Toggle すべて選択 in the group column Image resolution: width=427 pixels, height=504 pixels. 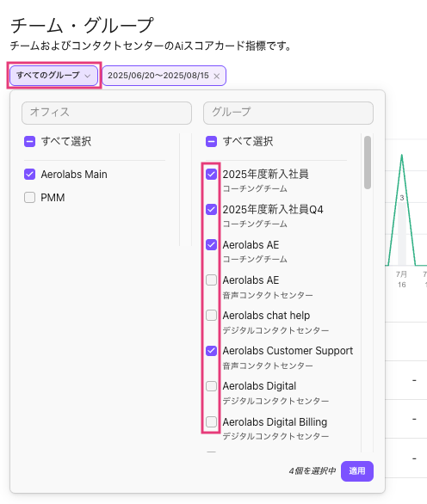211,141
